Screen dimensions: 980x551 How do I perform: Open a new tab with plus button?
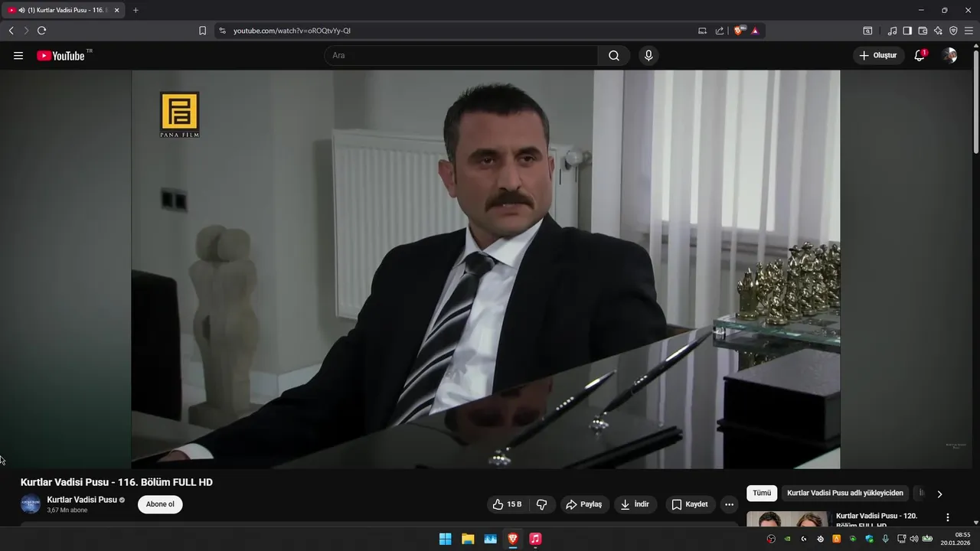pos(136,10)
